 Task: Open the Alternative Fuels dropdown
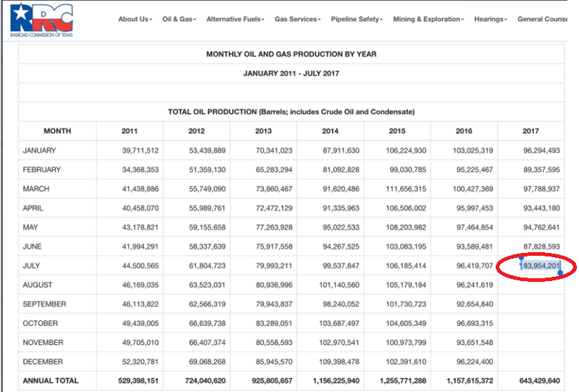(x=236, y=19)
